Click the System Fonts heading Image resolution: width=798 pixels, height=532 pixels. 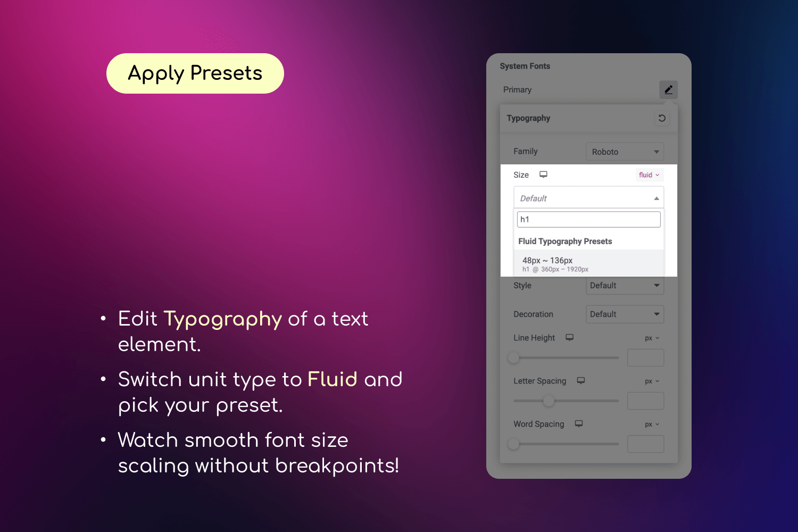(525, 66)
